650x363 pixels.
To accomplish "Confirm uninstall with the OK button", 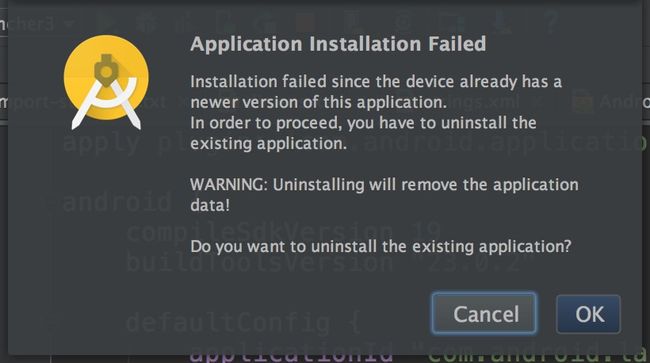I will 588,314.
